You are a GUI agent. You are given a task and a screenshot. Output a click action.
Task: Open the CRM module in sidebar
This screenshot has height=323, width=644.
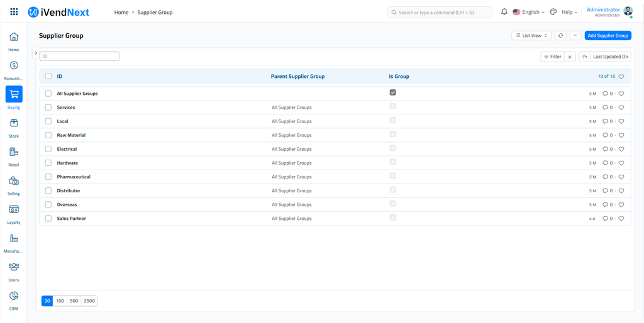click(x=14, y=300)
